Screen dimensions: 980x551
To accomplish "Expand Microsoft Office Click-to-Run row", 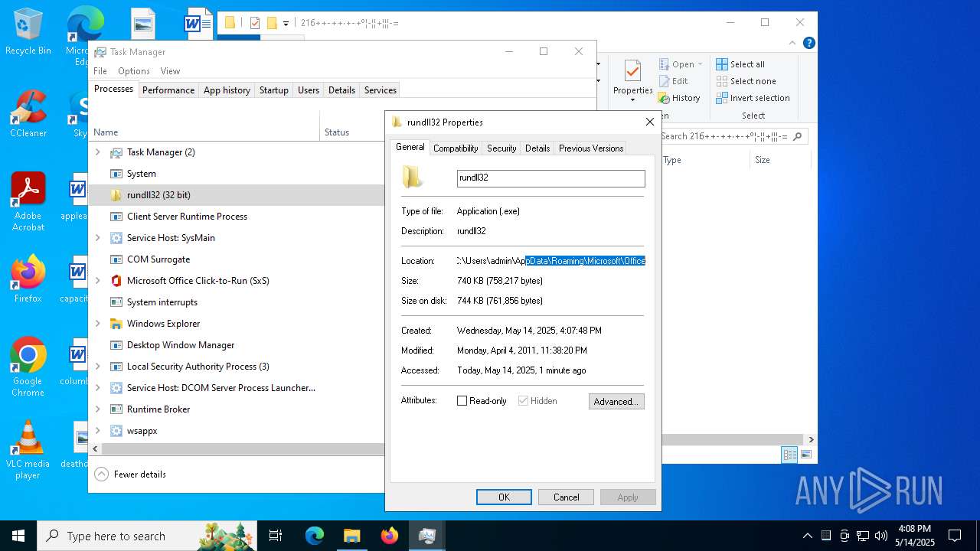I will (97, 281).
